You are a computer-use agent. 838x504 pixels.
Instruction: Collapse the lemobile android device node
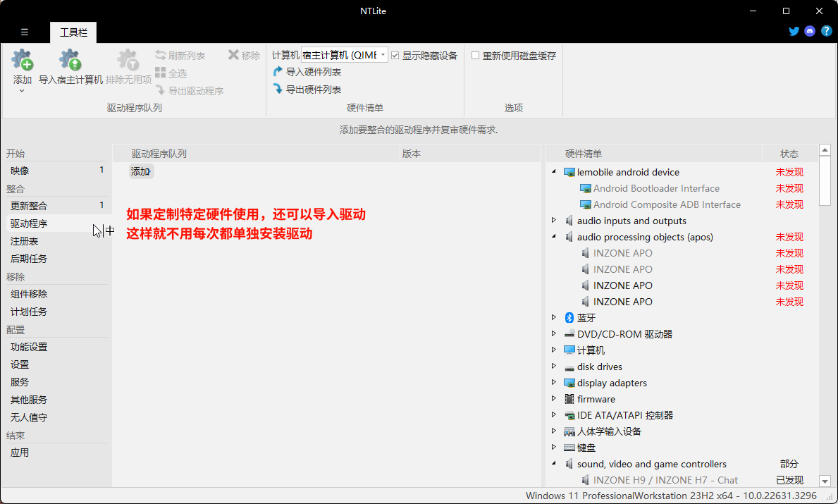(554, 171)
